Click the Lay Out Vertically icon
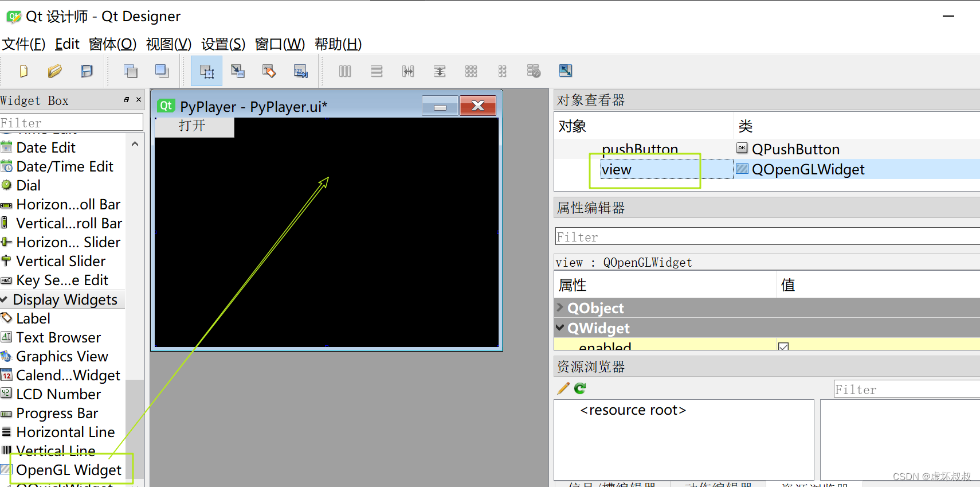The image size is (980, 487). click(x=377, y=71)
